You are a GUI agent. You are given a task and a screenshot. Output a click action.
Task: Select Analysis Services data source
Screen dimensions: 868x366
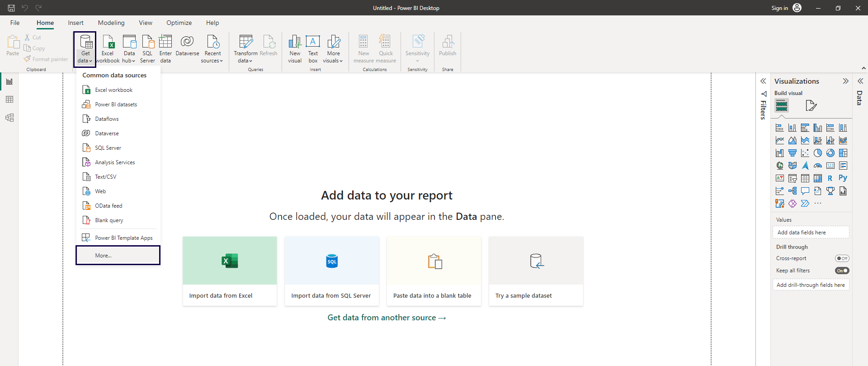[x=118, y=162]
